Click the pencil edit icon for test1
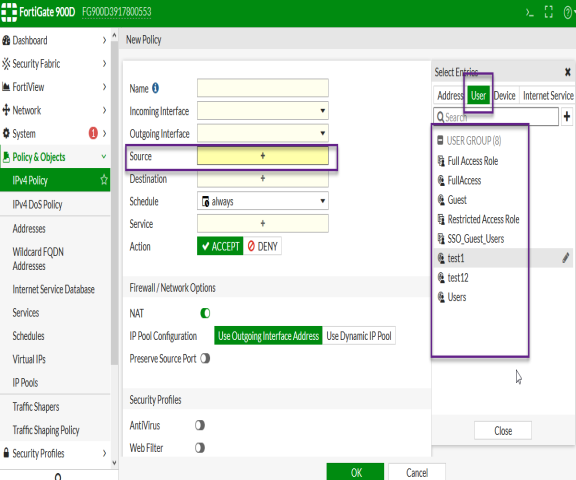Image resolution: width=576 pixels, height=480 pixels. coord(566,258)
